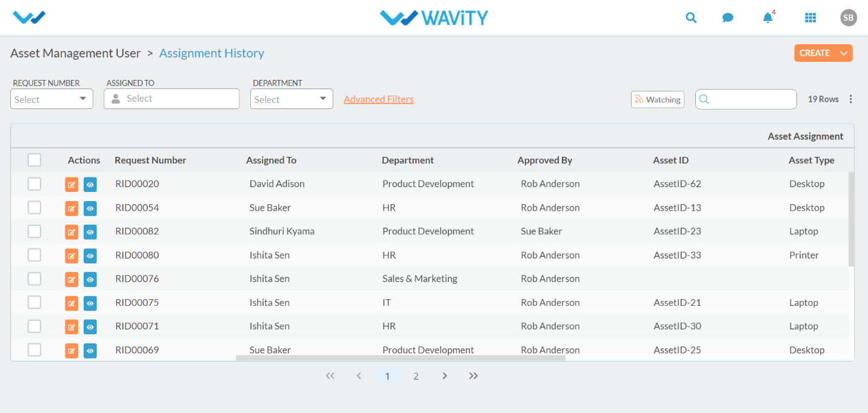Open the notifications bell
868x413 pixels.
(x=768, y=17)
